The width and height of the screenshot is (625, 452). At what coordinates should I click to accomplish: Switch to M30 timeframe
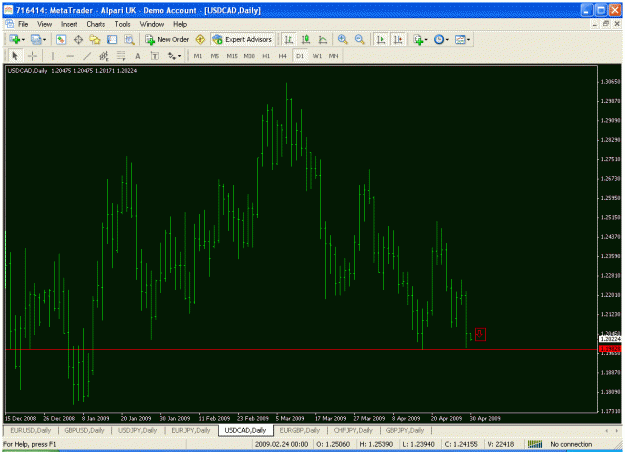click(249, 56)
